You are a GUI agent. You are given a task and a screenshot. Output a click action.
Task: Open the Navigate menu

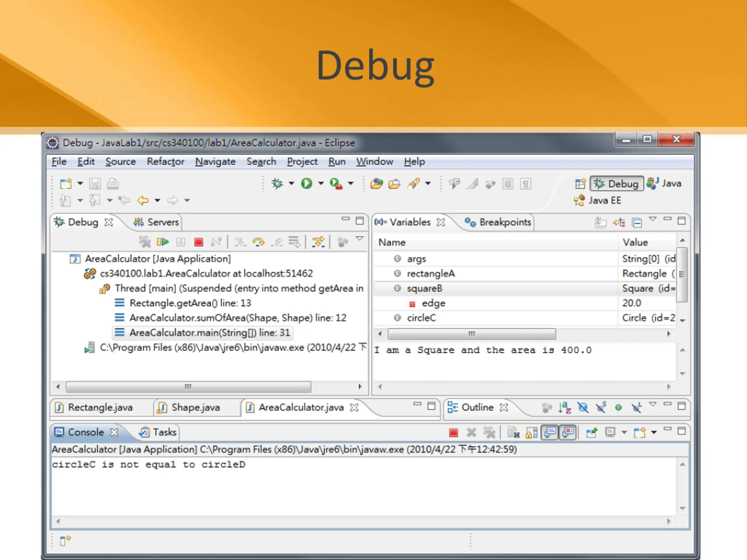click(x=215, y=162)
